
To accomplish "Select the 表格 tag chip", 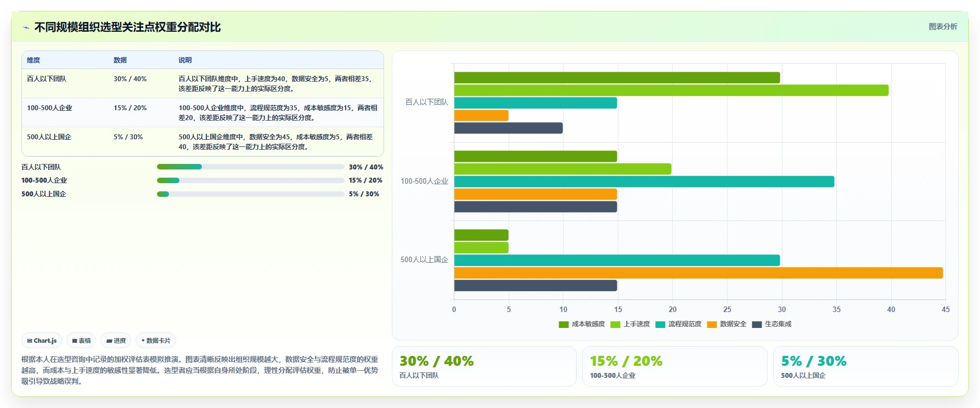I will tap(81, 341).
